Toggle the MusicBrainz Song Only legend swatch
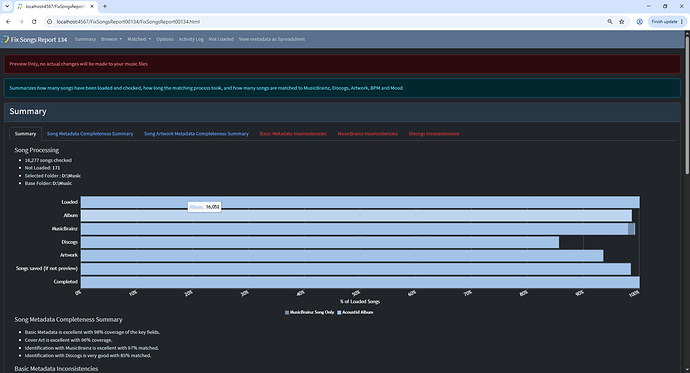Viewport: 690px width, 373px height. (x=287, y=312)
